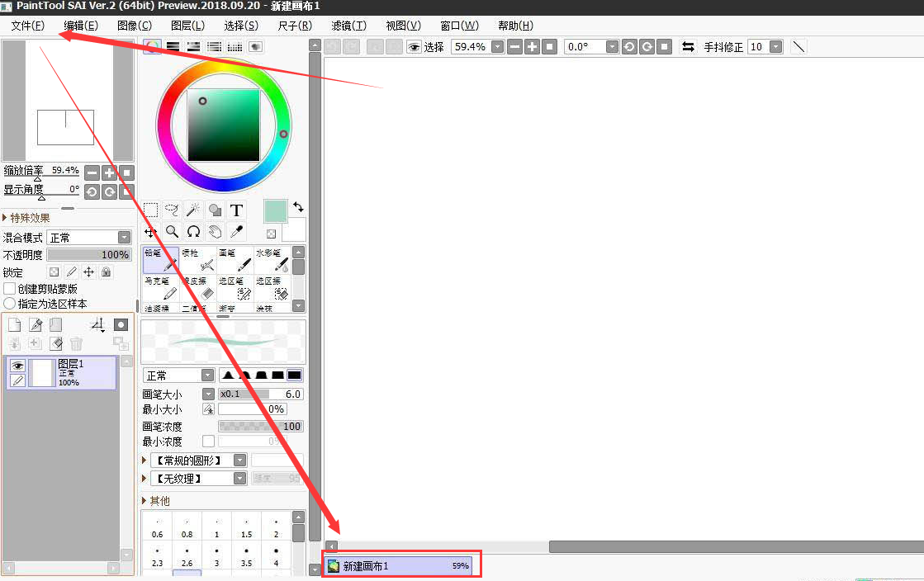Toggle lock painting on layer

pyautogui.click(x=71, y=272)
